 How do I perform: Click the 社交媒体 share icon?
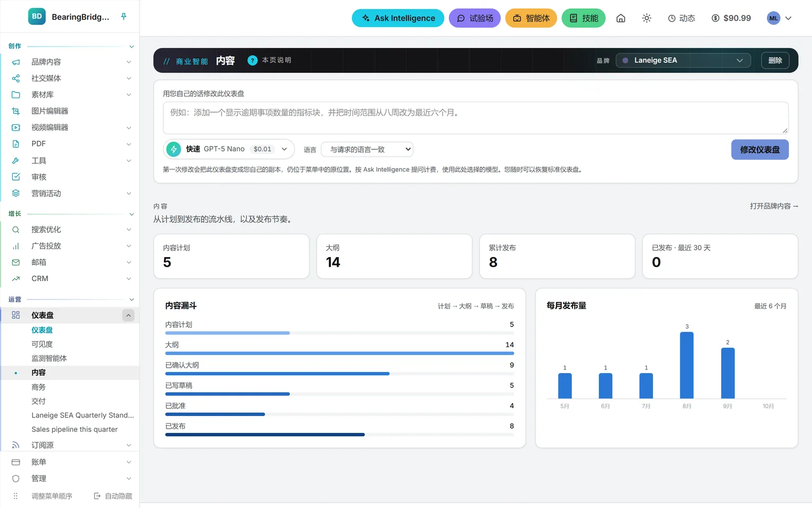[16, 78]
